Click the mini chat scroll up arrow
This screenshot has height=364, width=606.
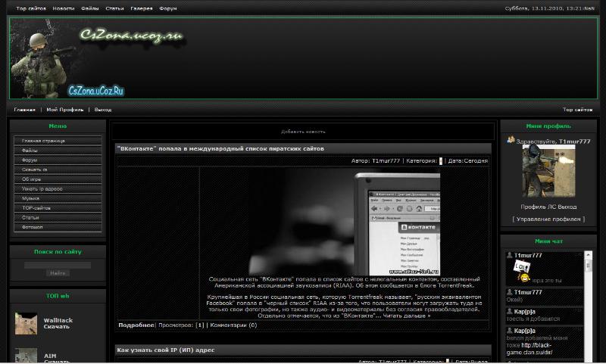click(x=589, y=255)
